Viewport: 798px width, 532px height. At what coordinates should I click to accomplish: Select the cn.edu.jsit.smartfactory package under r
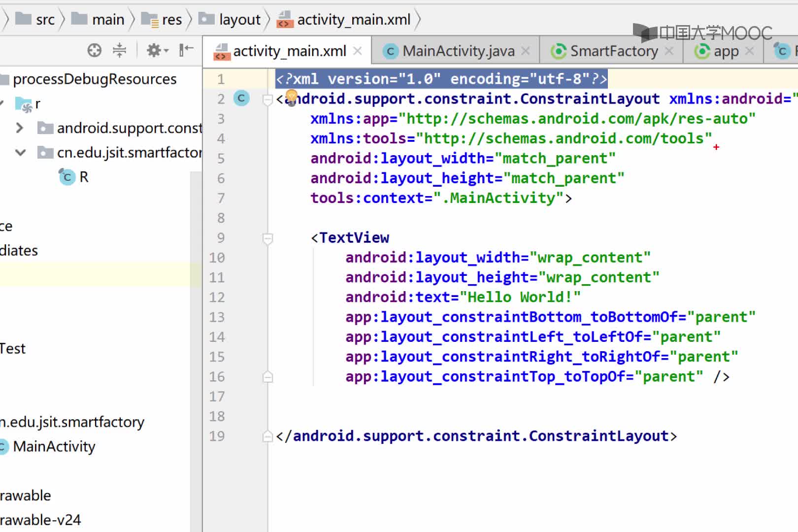(120, 153)
